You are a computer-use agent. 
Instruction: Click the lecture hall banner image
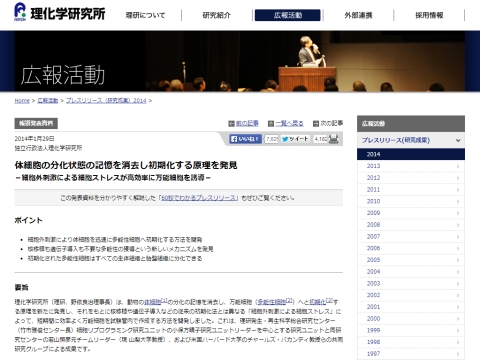pyautogui.click(x=240, y=61)
